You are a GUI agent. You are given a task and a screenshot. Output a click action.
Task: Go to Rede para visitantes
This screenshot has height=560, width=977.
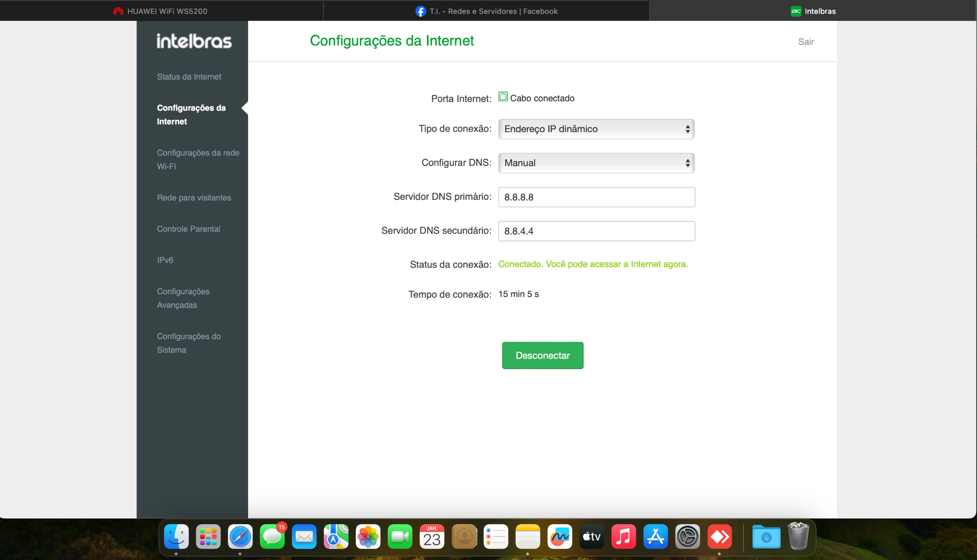coord(194,197)
